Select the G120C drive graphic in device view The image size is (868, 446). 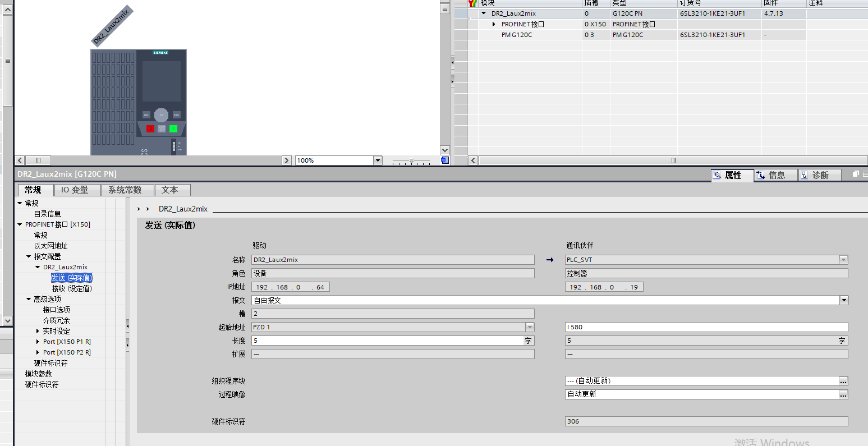point(139,102)
